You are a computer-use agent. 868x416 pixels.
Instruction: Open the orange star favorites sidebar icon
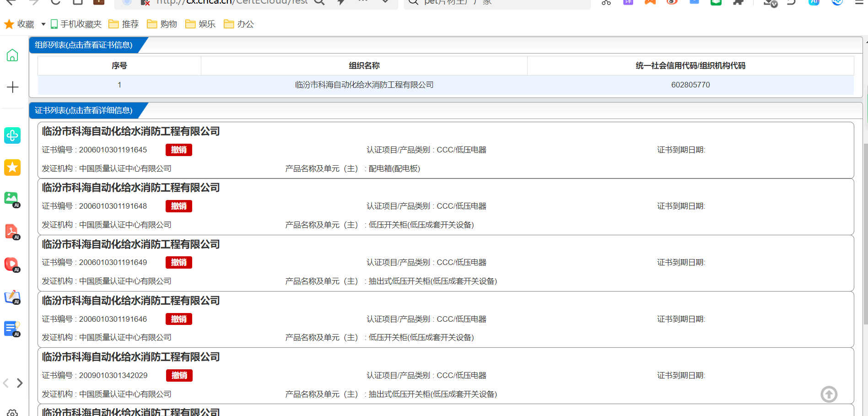tap(12, 167)
